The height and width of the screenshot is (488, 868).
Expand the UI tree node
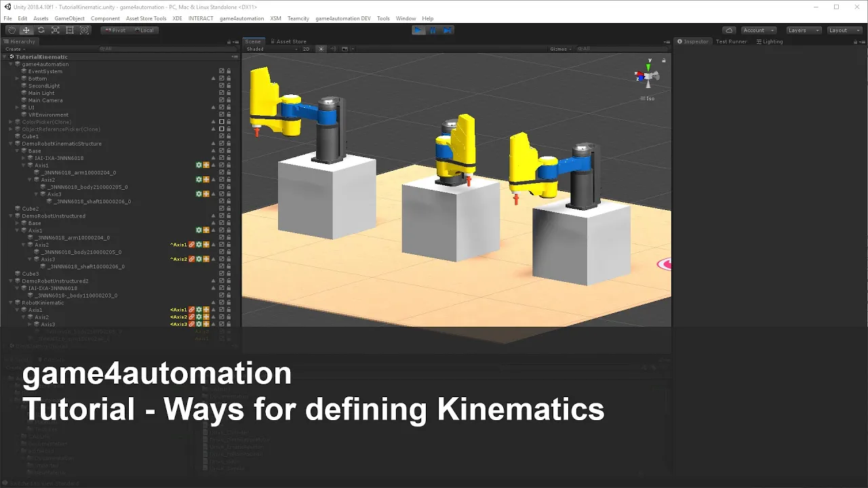point(18,108)
